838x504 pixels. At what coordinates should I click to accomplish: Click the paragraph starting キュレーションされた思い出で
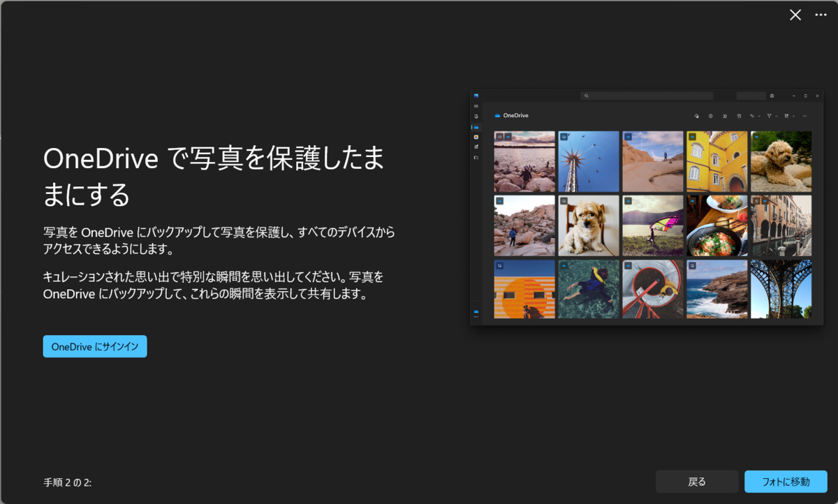214,286
